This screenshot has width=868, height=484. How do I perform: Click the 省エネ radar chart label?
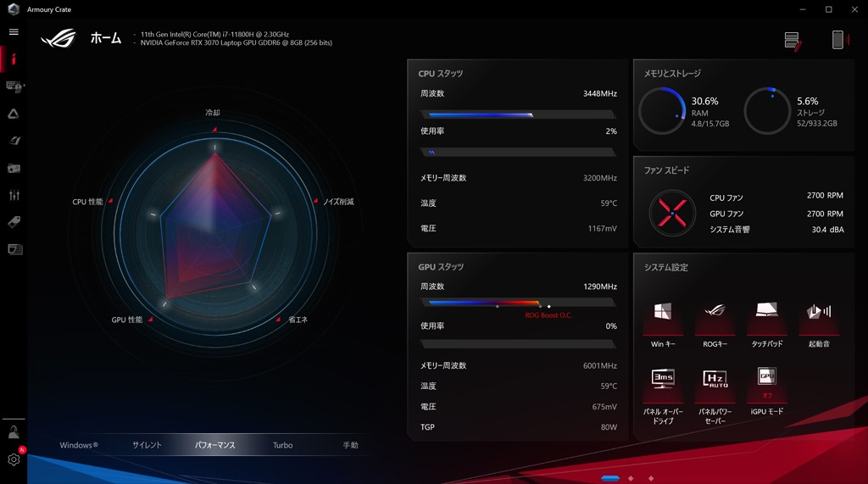point(298,320)
